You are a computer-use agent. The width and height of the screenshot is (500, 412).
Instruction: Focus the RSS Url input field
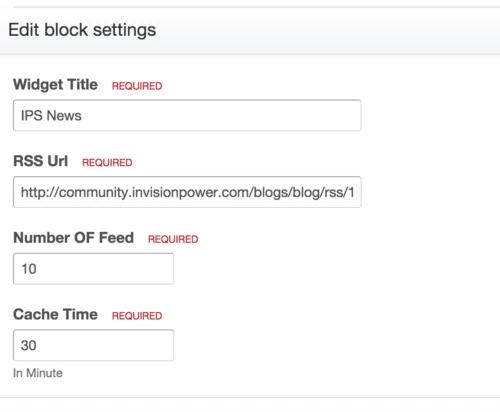point(187,192)
